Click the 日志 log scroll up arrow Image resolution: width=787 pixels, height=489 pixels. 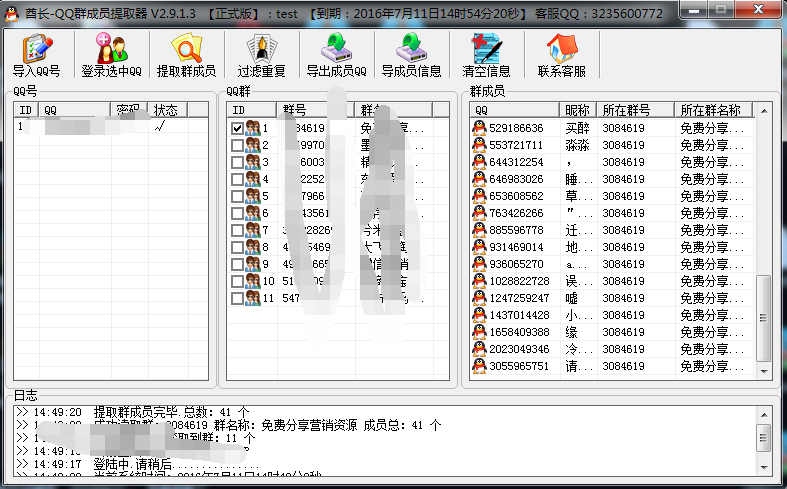764,415
